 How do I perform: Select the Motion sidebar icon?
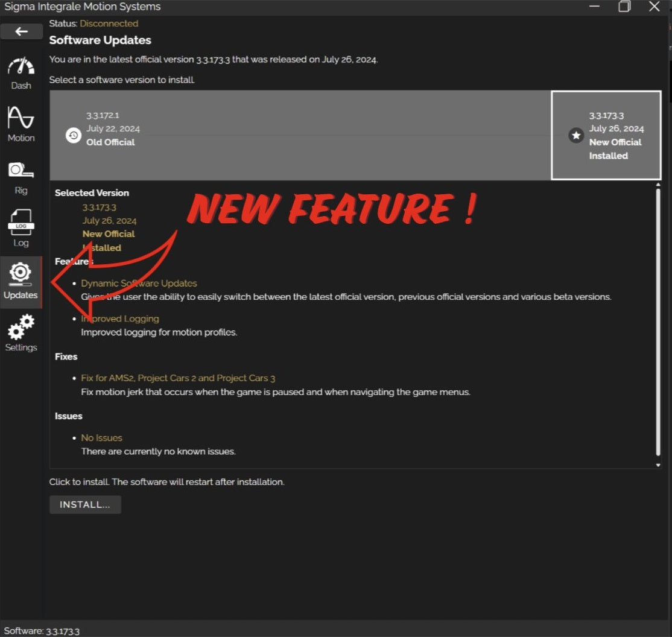[x=21, y=124]
